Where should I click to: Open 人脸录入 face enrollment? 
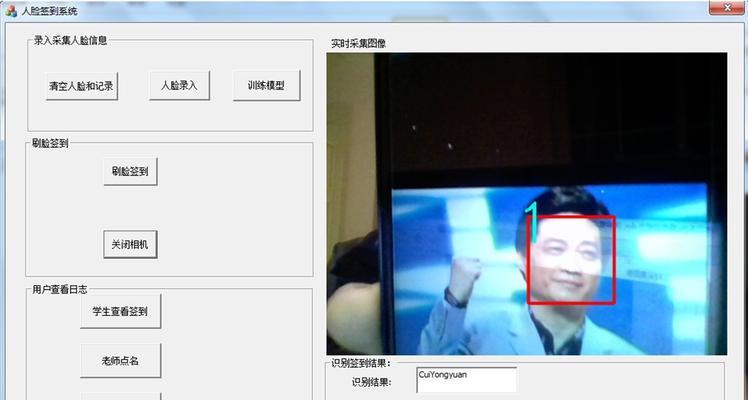click(179, 86)
